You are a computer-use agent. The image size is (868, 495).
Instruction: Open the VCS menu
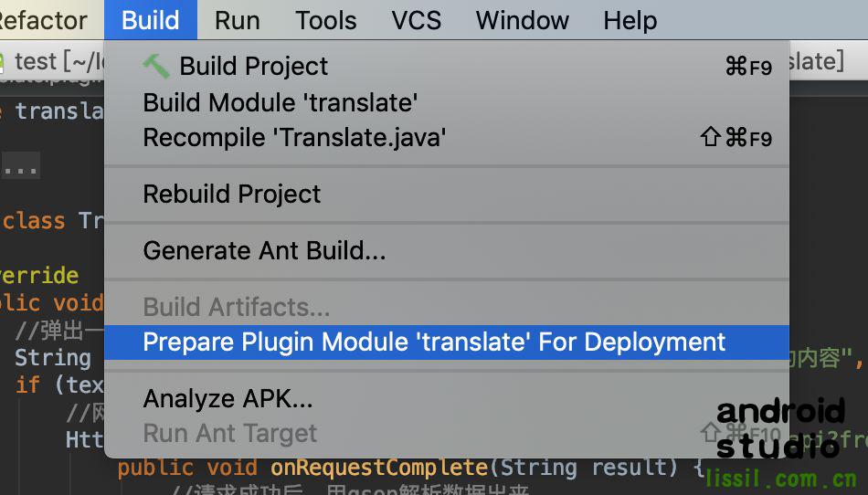(x=417, y=20)
